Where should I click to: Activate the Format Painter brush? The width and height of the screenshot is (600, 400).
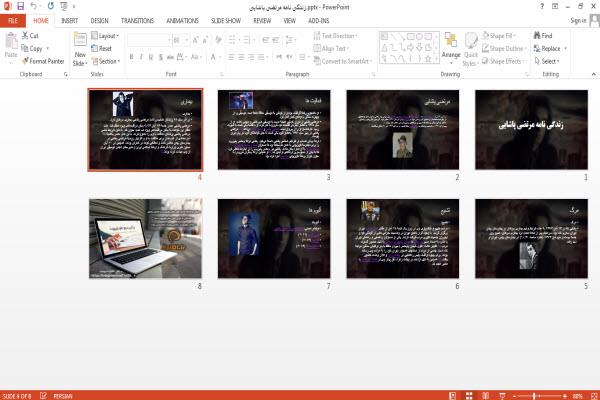(x=42, y=61)
